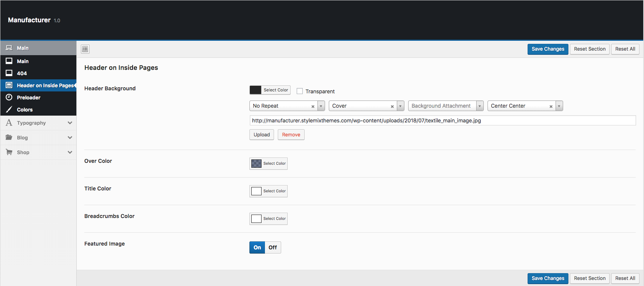
Task: Clear the No Repeat selection with x
Action: (x=313, y=106)
